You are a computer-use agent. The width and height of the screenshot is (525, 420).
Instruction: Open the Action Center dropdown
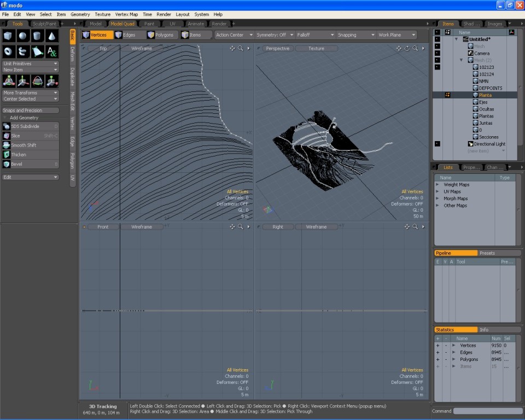(x=234, y=35)
